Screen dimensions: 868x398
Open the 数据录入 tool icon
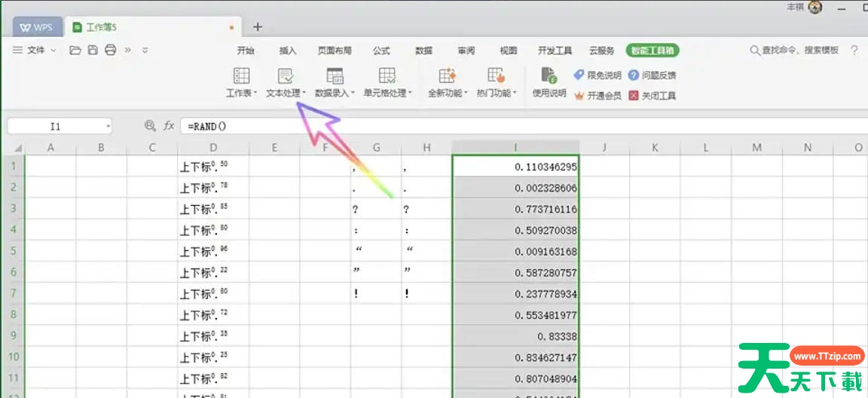[335, 76]
